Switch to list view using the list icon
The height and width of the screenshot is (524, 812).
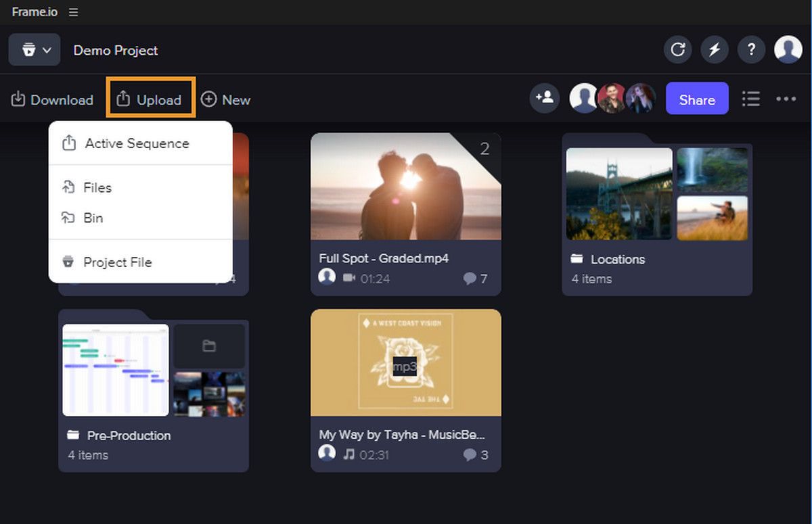751,99
